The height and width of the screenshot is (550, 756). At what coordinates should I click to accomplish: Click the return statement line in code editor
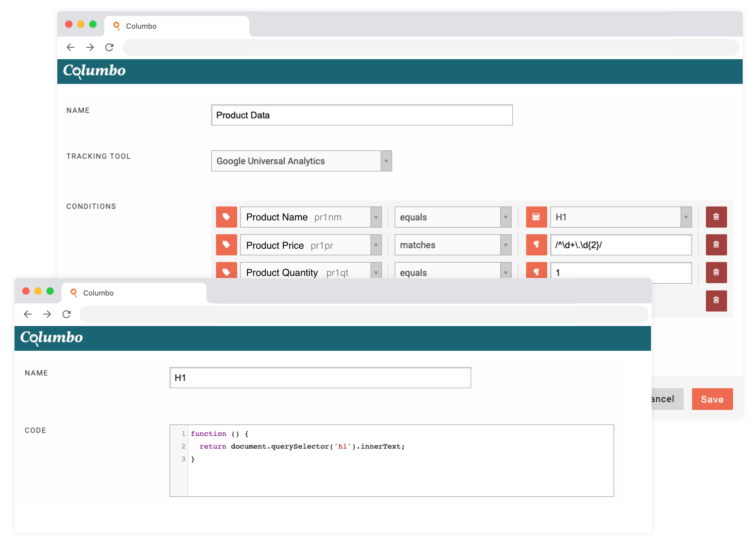[302, 446]
